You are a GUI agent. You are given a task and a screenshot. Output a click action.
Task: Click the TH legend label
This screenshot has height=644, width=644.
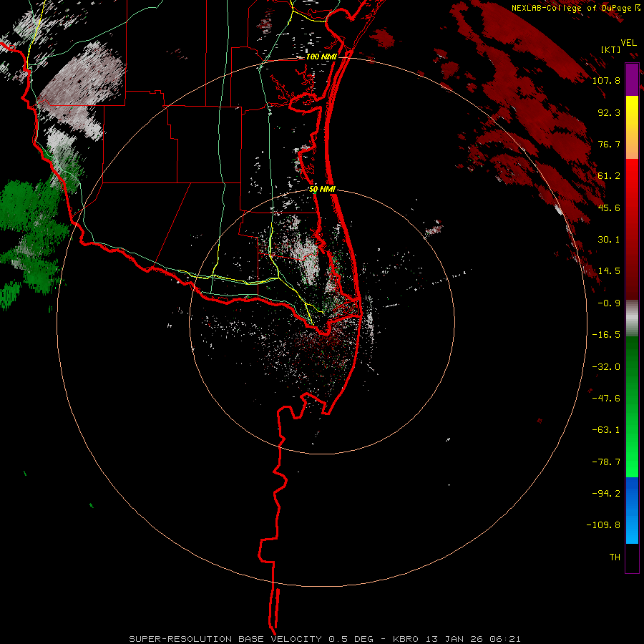(615, 557)
